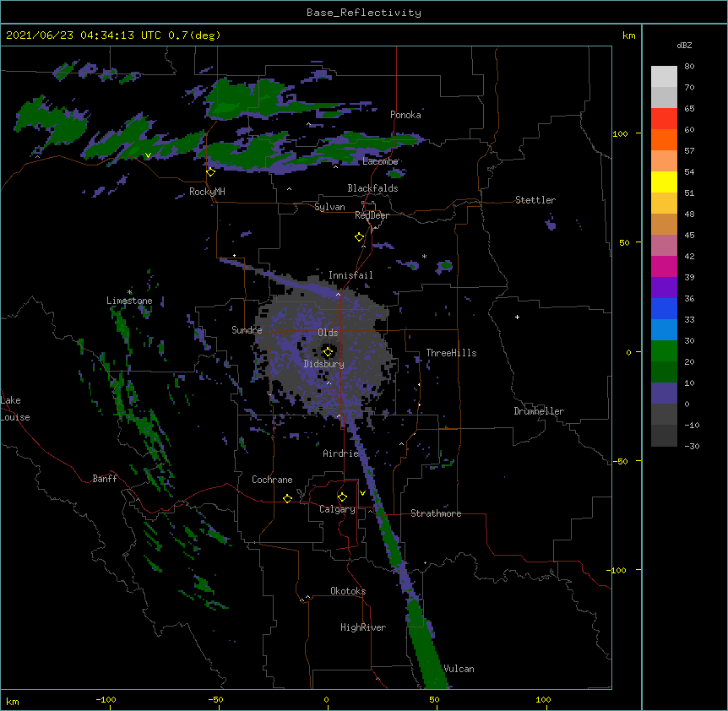Image resolution: width=728 pixels, height=711 pixels.
Task: Select the yellow diamond marker above RockyMH
Action: 210,172
